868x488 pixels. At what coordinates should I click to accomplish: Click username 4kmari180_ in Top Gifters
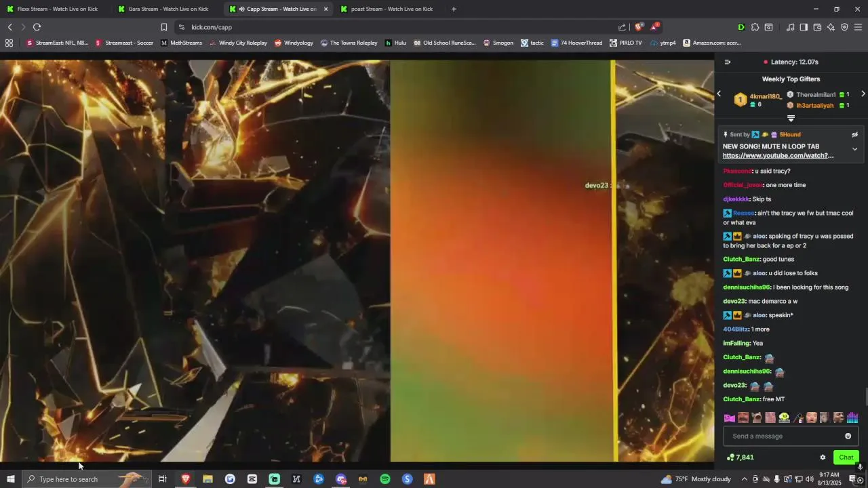(x=766, y=96)
